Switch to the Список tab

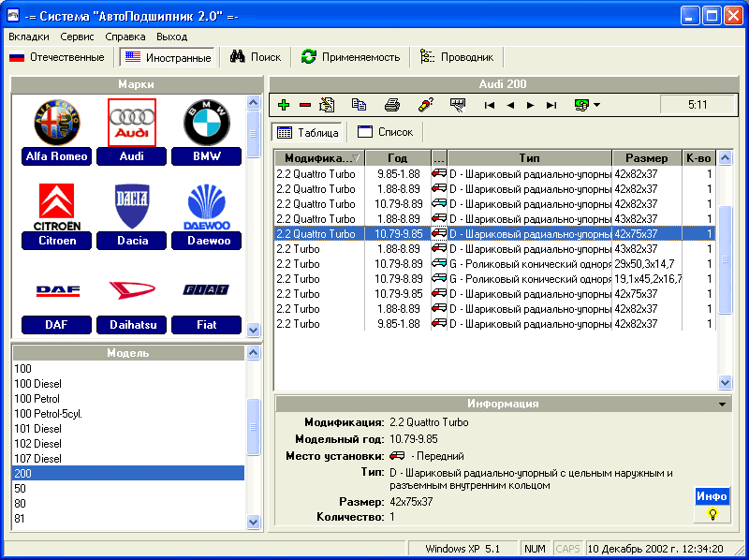(386, 132)
